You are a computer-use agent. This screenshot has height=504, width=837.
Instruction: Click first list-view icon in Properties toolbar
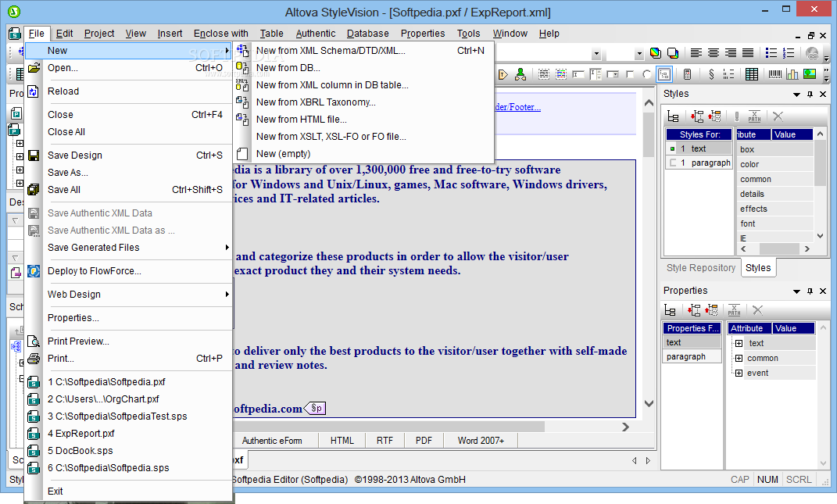click(670, 310)
